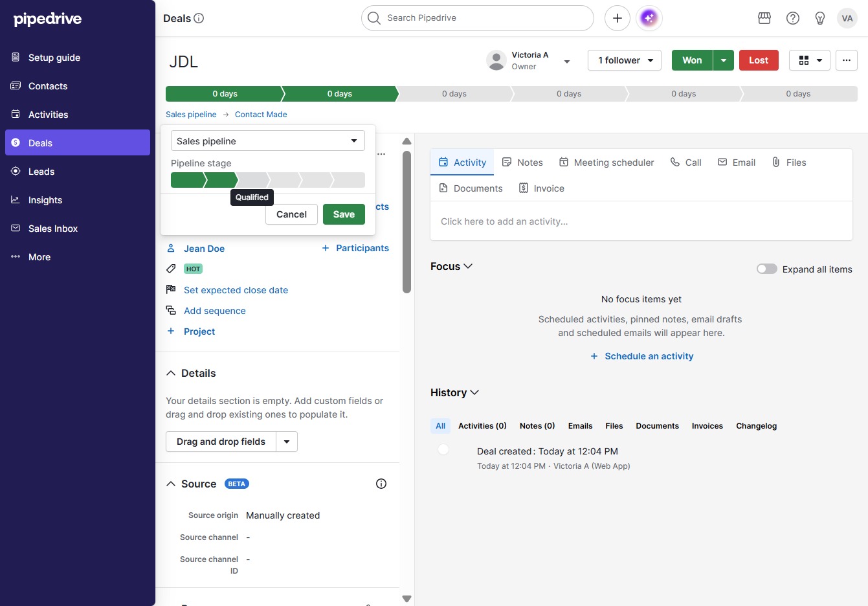Cancel the pipeline stage popup

[291, 214]
